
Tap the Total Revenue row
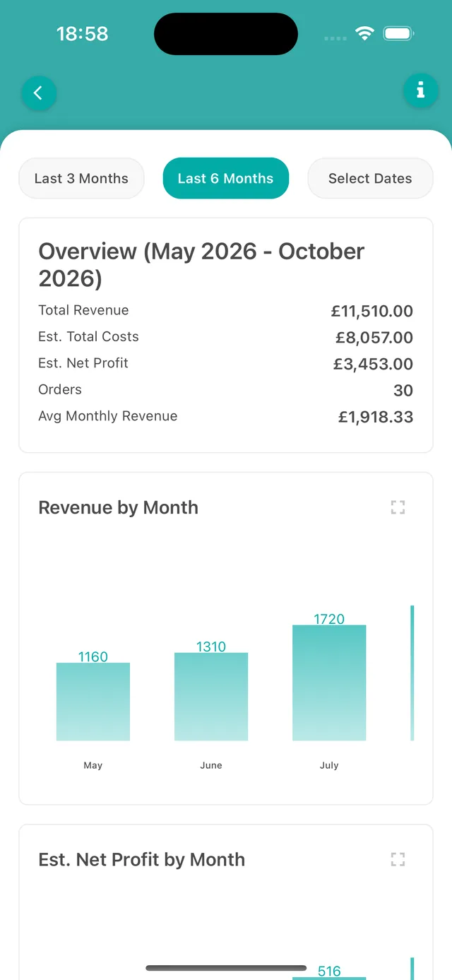[x=226, y=311]
